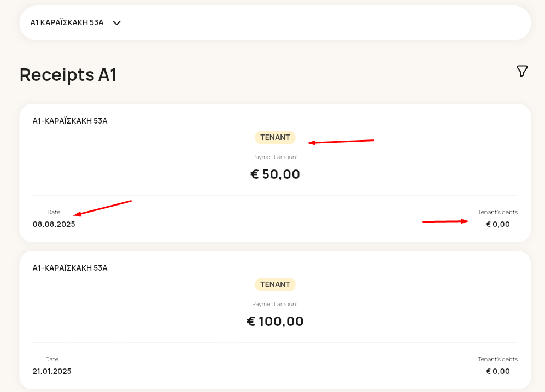545x392 pixels.
Task: Click TENANT badge on €50,00 receipt
Action: tap(275, 137)
